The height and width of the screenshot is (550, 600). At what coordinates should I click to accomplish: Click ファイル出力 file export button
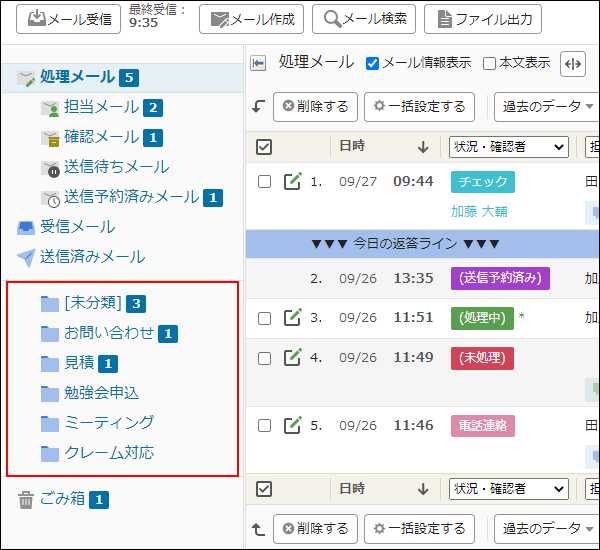click(x=483, y=19)
